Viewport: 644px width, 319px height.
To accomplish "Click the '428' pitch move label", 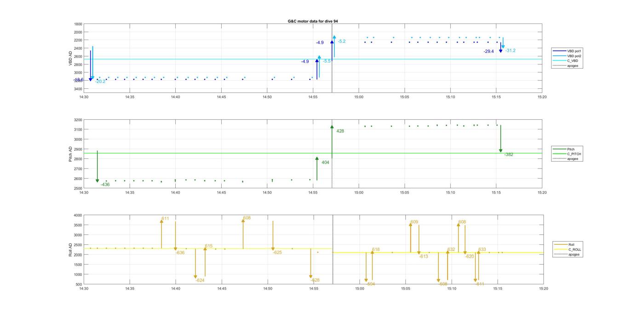I will point(340,131).
